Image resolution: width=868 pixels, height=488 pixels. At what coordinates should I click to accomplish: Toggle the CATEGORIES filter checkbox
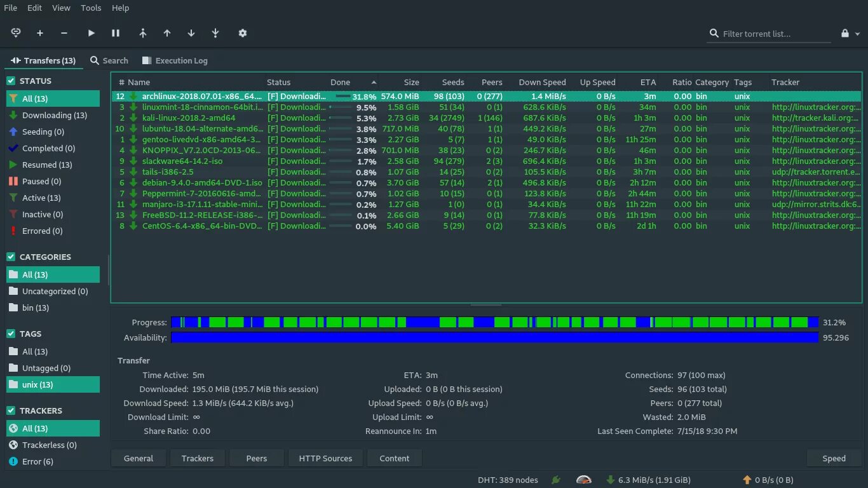point(11,257)
